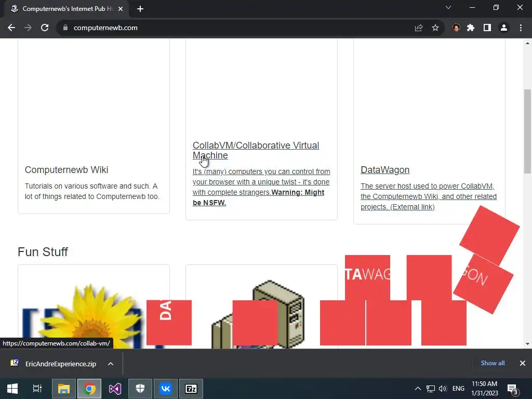
Task: Open the extension with the face avatar icon
Action: point(456,28)
